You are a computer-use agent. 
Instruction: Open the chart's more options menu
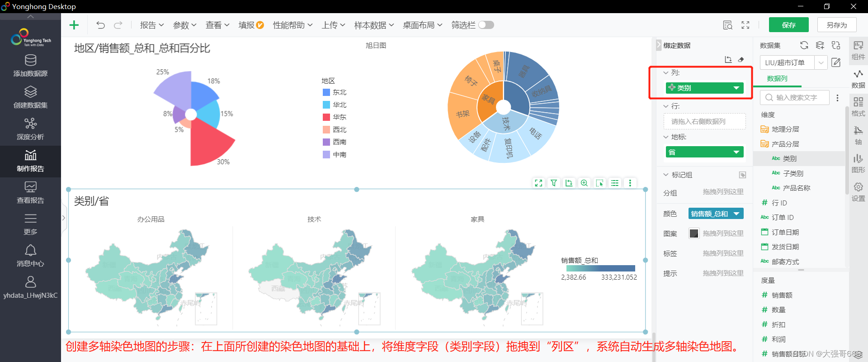coord(630,183)
